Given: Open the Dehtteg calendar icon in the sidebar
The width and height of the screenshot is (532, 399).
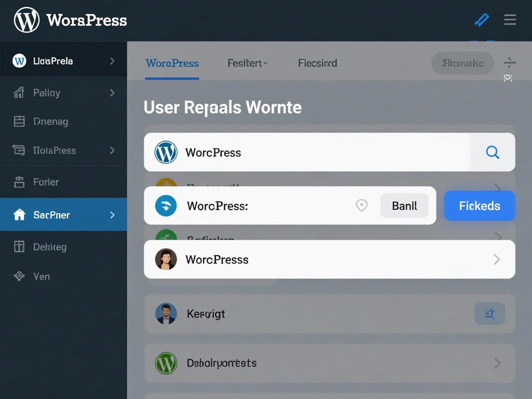Looking at the screenshot, I should click(18, 247).
